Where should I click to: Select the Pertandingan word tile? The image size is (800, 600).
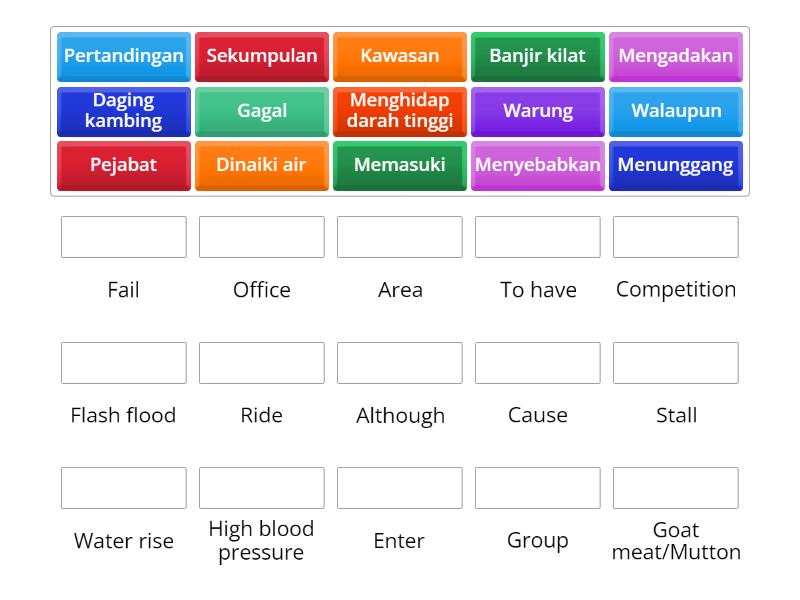coord(123,57)
